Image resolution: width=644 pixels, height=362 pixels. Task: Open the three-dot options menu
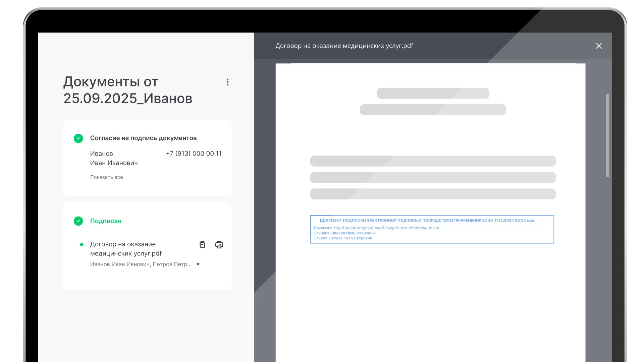click(x=227, y=82)
